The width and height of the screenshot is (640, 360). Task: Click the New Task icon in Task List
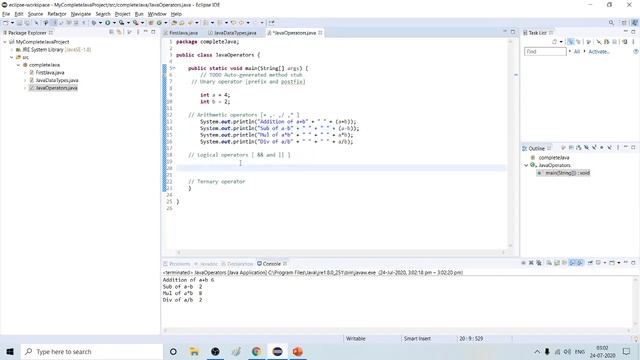(x=554, y=42)
